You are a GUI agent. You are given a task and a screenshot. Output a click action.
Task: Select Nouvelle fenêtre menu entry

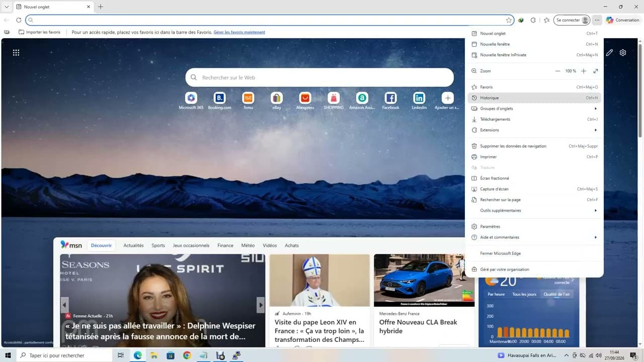534,44
